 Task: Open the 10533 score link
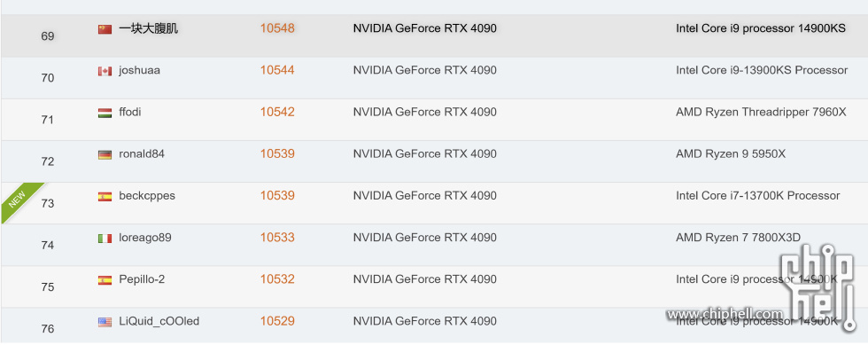click(x=277, y=238)
